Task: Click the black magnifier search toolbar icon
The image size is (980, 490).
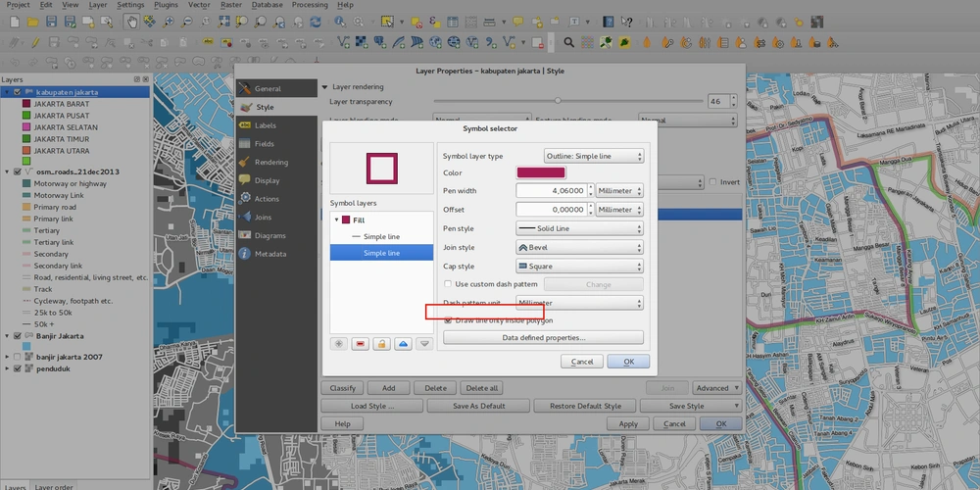Action: [568, 42]
